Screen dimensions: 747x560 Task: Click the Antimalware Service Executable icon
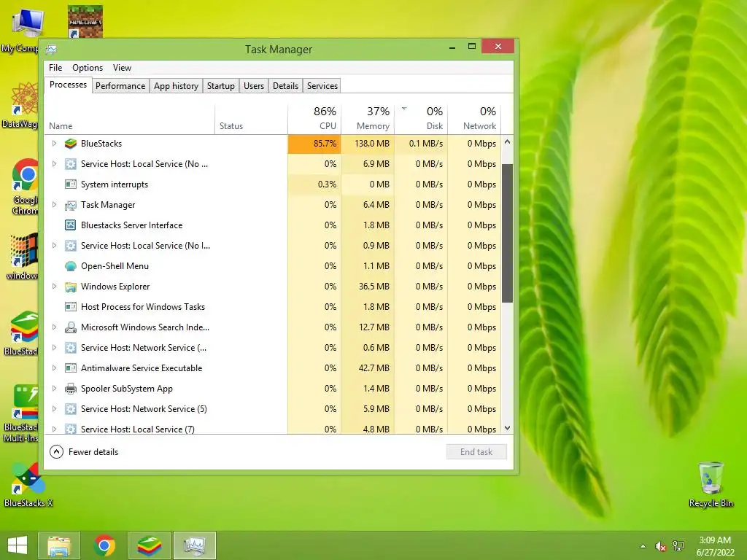(x=71, y=368)
